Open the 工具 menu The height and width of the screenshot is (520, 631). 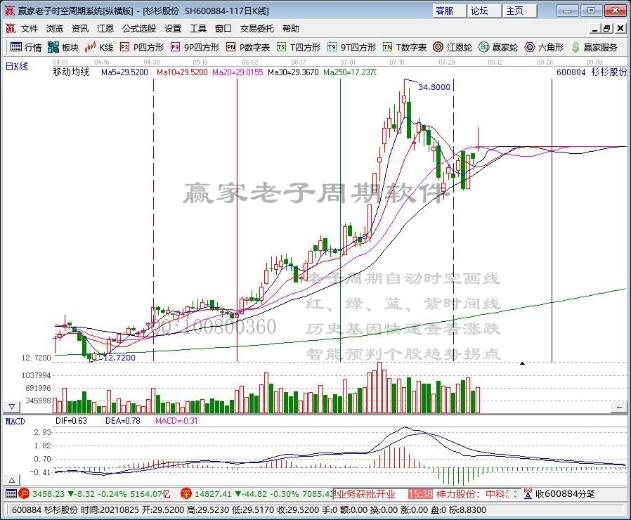(198, 28)
